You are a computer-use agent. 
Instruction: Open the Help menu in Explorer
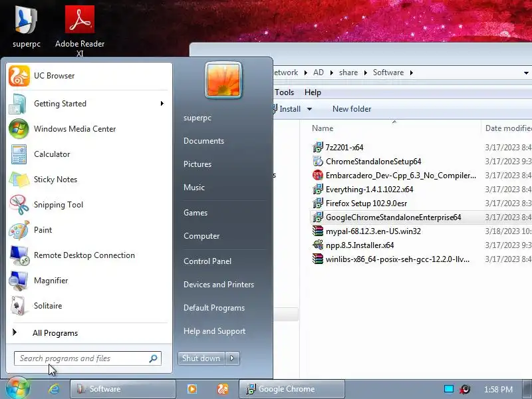pos(313,92)
